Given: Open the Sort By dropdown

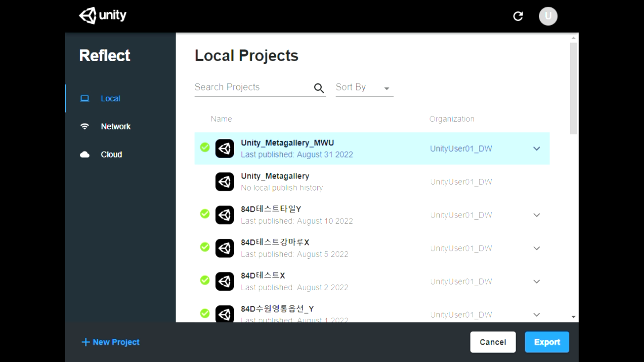Looking at the screenshot, I should 364,88.
